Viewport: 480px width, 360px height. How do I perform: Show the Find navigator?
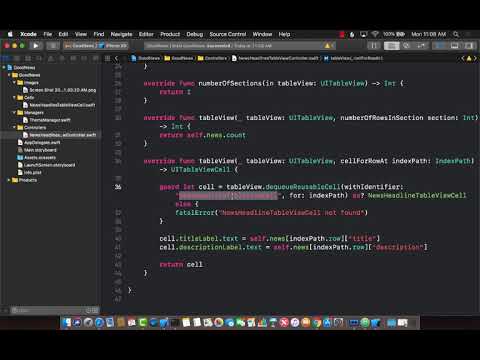pos(39,58)
